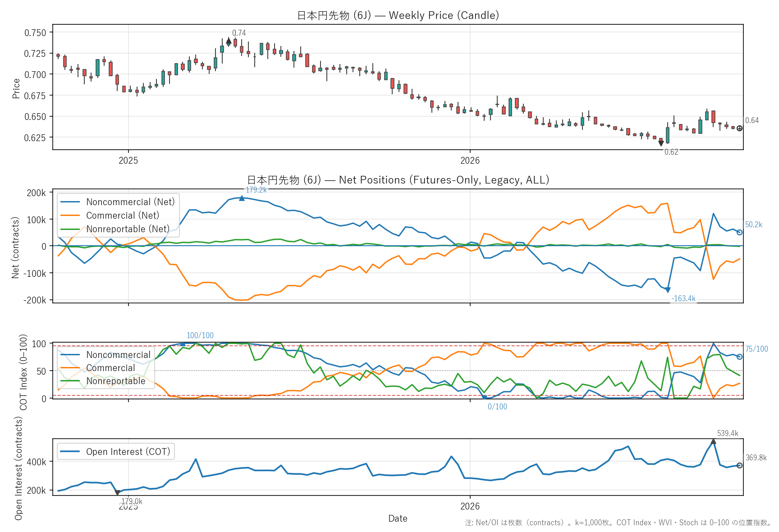Screen dimensions: 779x532
Task: Select the latest price circle marker near 0.64
Action: pyautogui.click(x=739, y=128)
